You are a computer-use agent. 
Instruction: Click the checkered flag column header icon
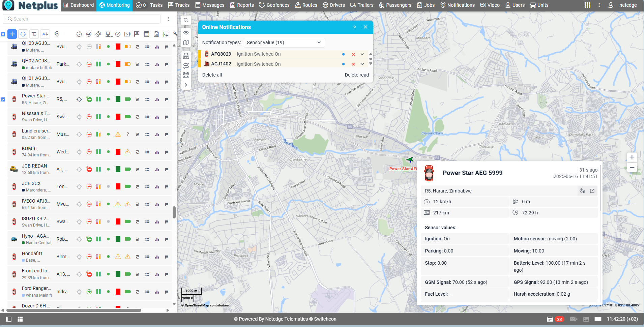click(x=137, y=34)
